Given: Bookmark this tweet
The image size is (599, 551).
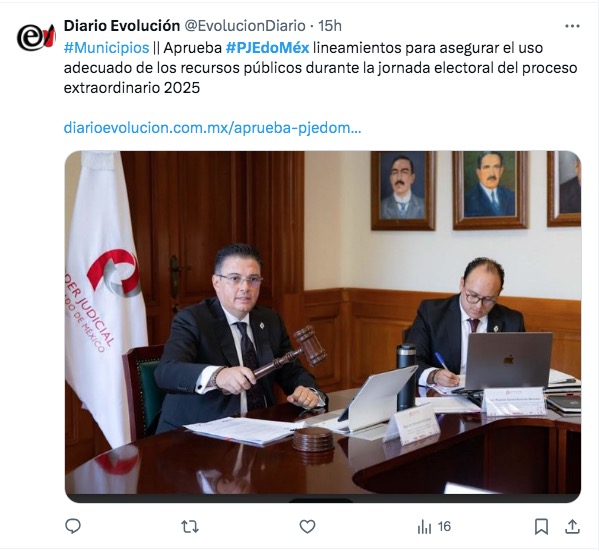Looking at the screenshot, I should (541, 527).
